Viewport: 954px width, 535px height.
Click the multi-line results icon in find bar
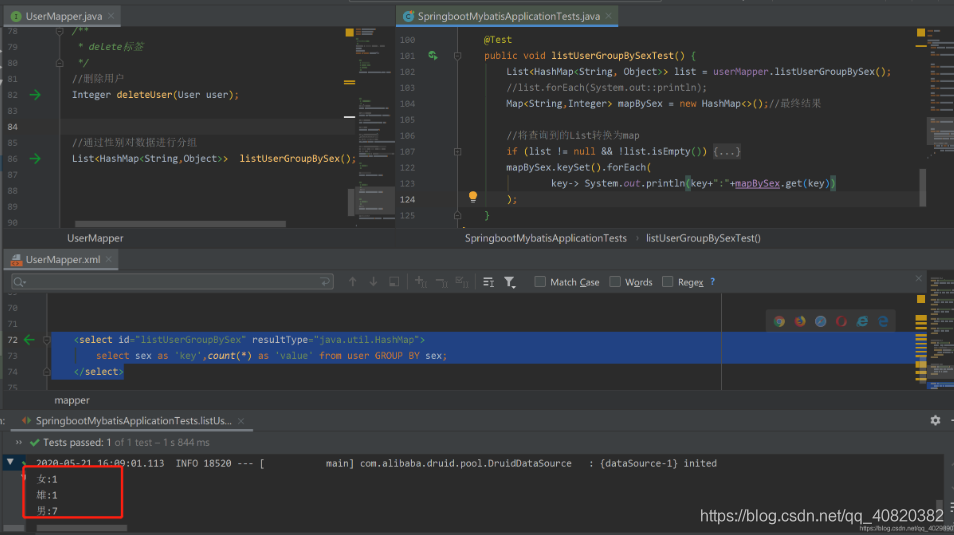click(489, 282)
